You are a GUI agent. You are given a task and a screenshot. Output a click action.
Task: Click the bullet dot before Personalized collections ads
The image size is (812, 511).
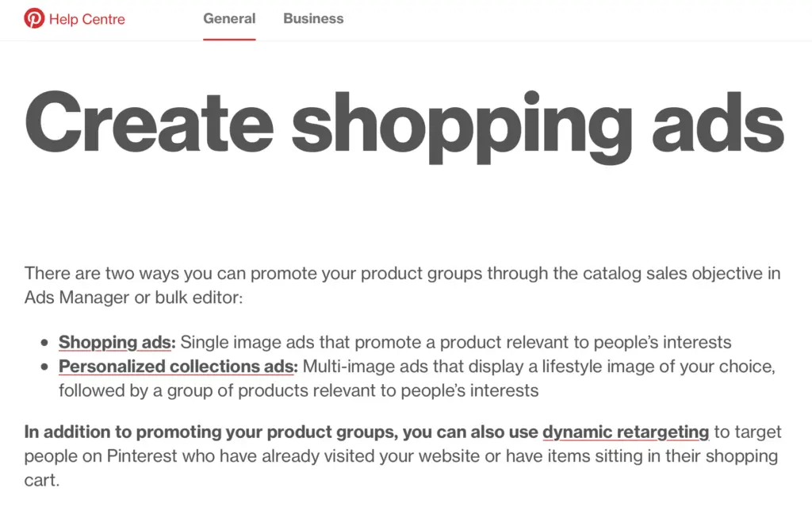click(44, 367)
